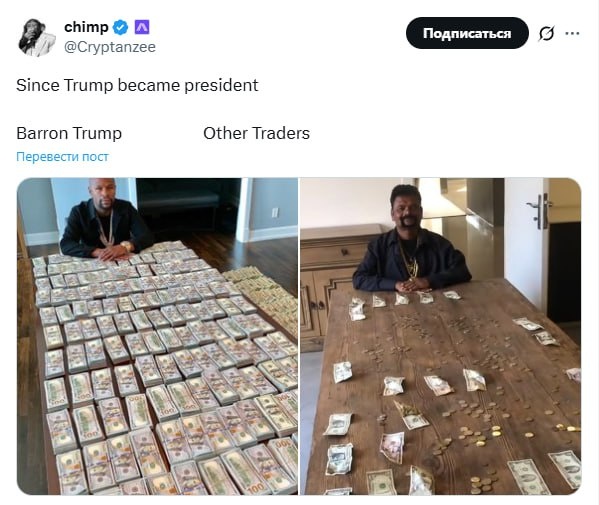The image size is (599, 505).
Task: Click the blue verified badge
Action: pyautogui.click(x=121, y=28)
